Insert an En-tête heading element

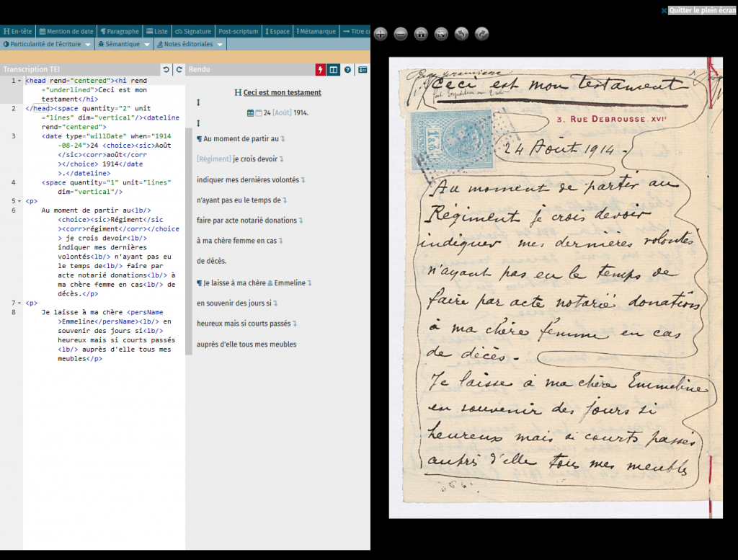pos(18,31)
